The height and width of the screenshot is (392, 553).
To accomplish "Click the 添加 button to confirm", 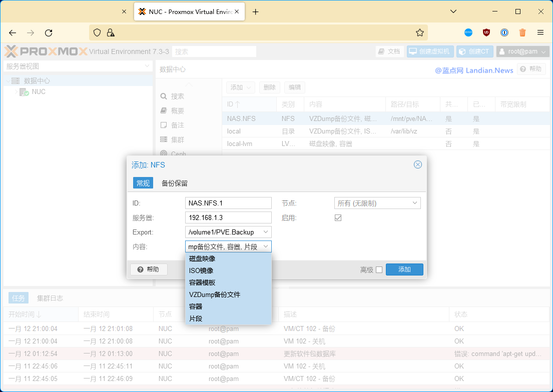I will pos(404,269).
